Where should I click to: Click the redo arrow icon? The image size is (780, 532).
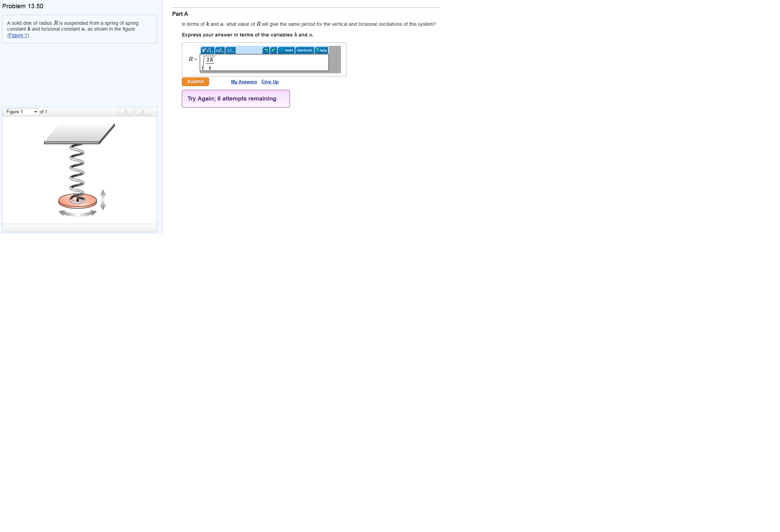pos(273,50)
